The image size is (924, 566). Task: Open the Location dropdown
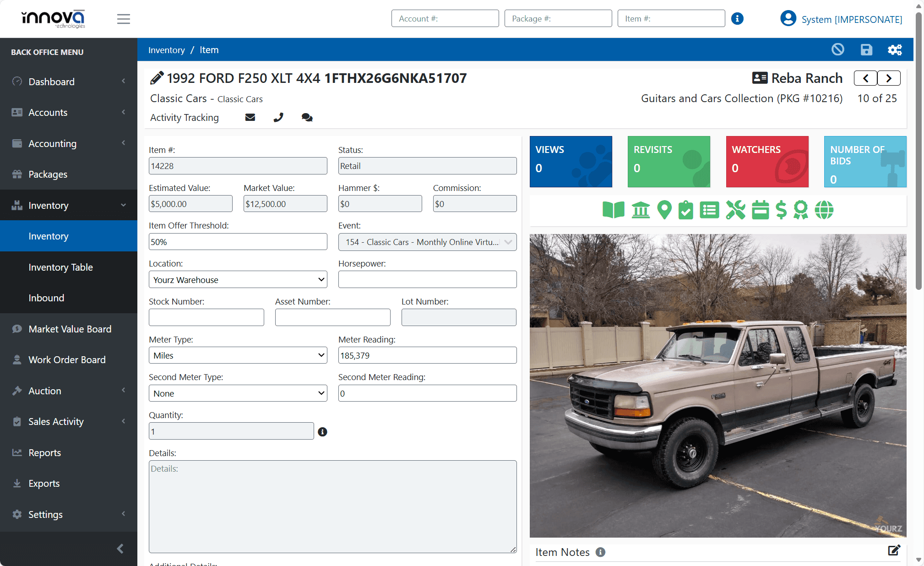point(238,280)
